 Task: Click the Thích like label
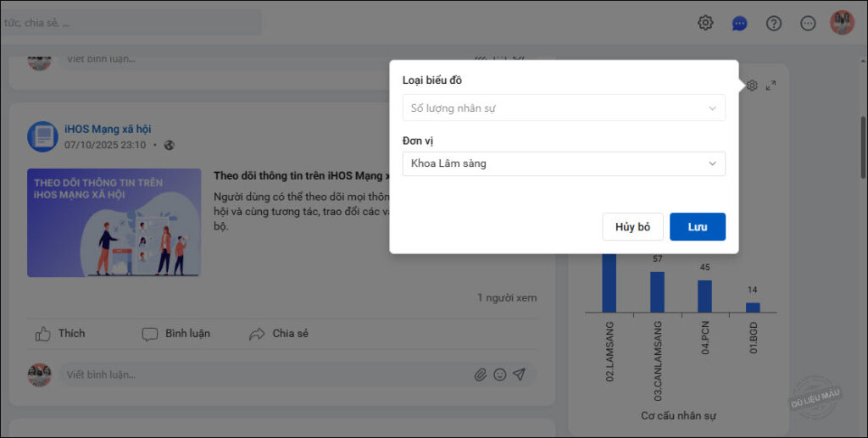(71, 334)
